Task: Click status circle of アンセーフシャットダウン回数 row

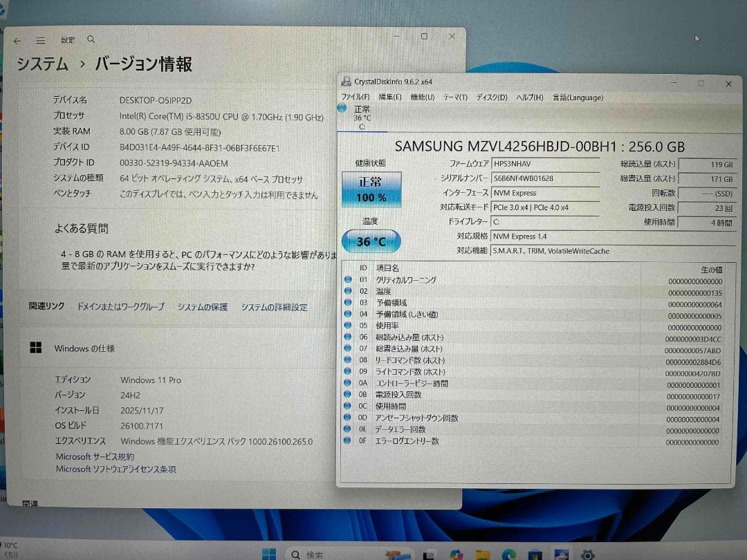Action: pos(348,417)
